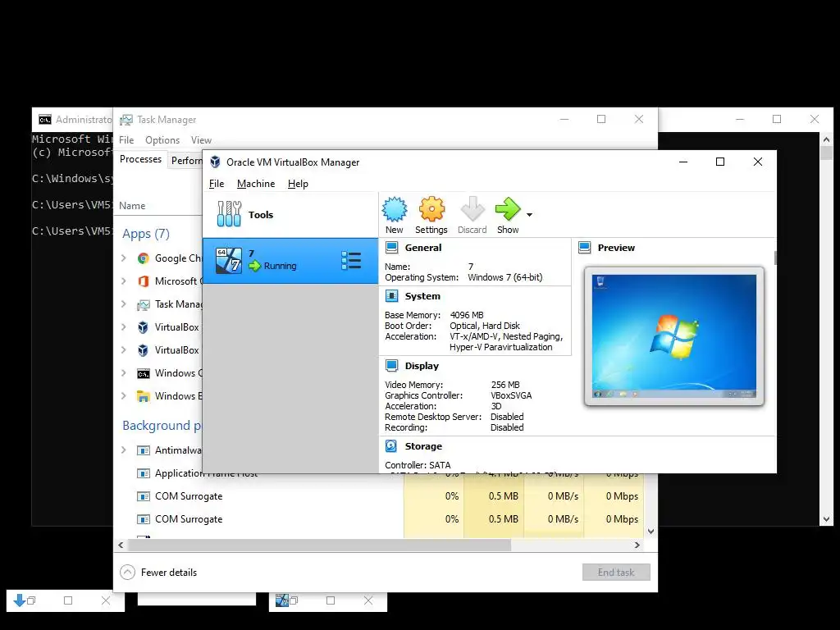Expand Microsoft Office process row

pos(124,281)
